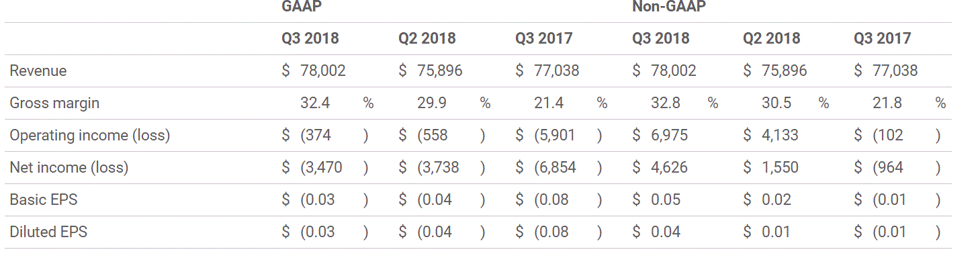Click the operating loss value (5,901
The height and width of the screenshot is (260, 980).
pos(555,135)
